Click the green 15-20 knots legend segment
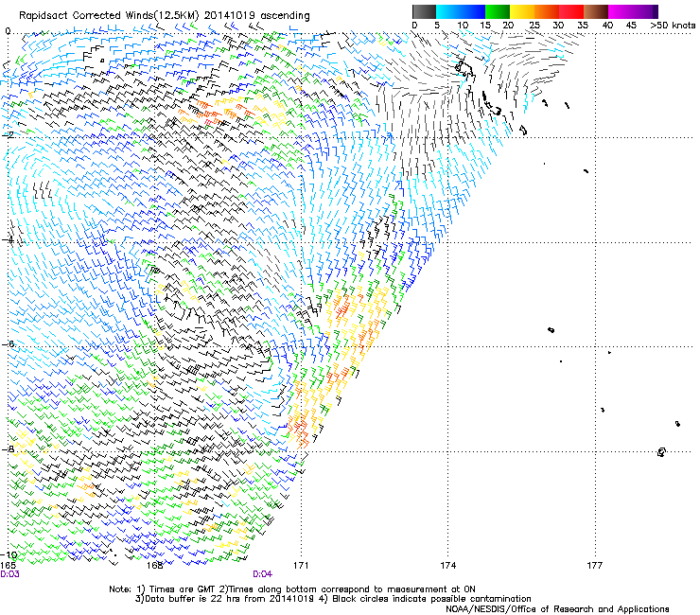This screenshot has width=700, height=615. 497,11
